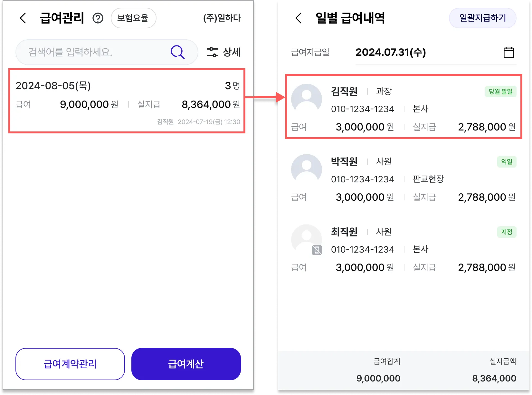Click 김직원's profile avatar
Image resolution: width=532 pixels, height=395 pixels.
[307, 99]
